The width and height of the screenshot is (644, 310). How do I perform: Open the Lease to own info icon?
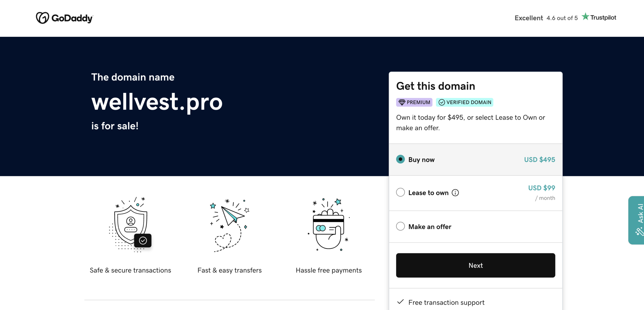click(x=455, y=192)
